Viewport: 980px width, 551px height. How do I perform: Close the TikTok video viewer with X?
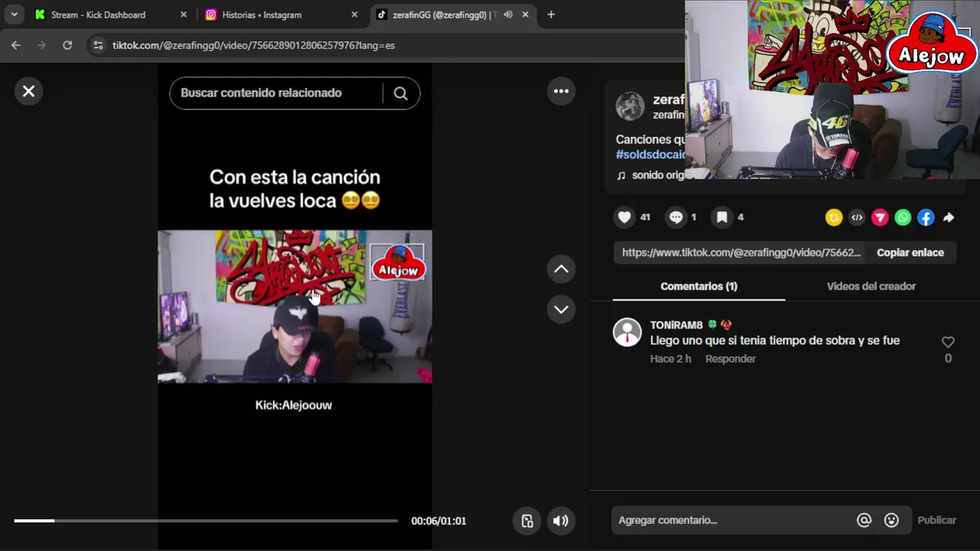(28, 91)
